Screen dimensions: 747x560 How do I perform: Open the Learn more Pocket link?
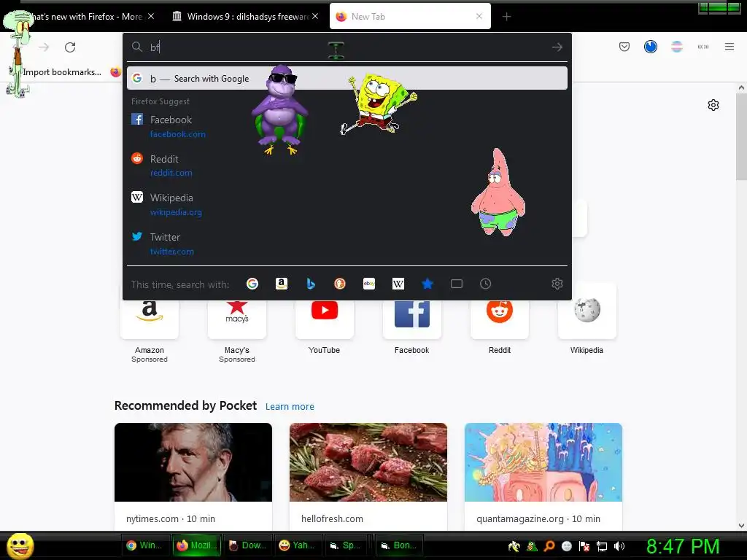290,407
